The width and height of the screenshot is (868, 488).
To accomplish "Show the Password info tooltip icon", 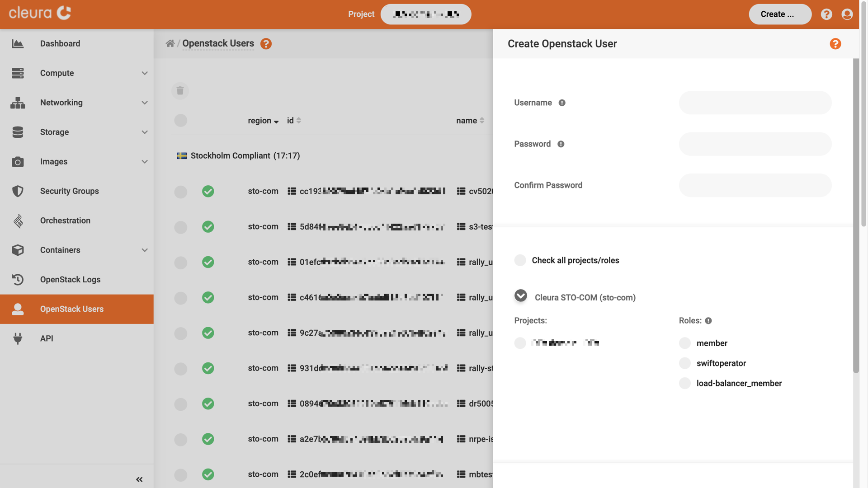I will pyautogui.click(x=561, y=144).
